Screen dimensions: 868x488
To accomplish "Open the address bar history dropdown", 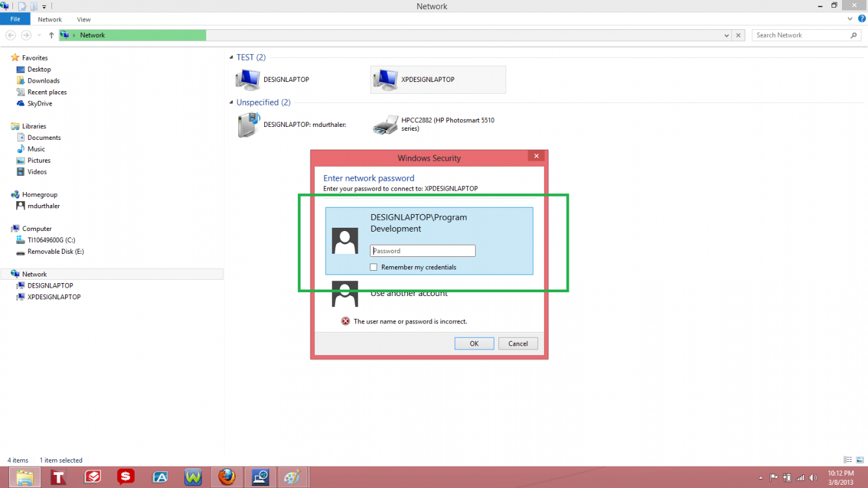I will tap(727, 35).
